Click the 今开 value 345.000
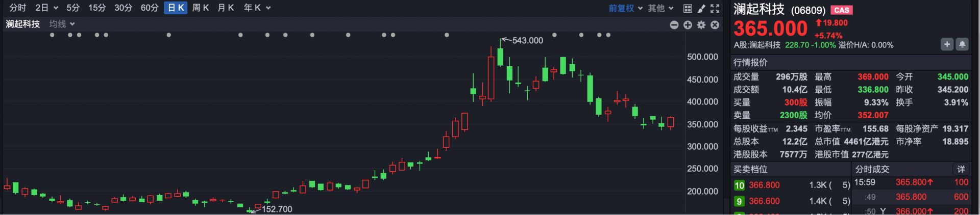980x215 pixels. click(952, 77)
